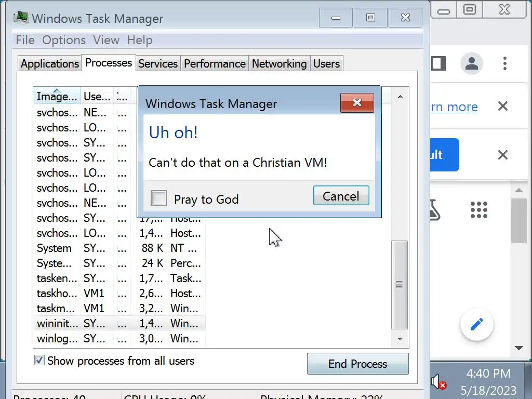This screenshot has height=399, width=532.
Task: Dismiss the blue button banner with X
Action: point(503,155)
